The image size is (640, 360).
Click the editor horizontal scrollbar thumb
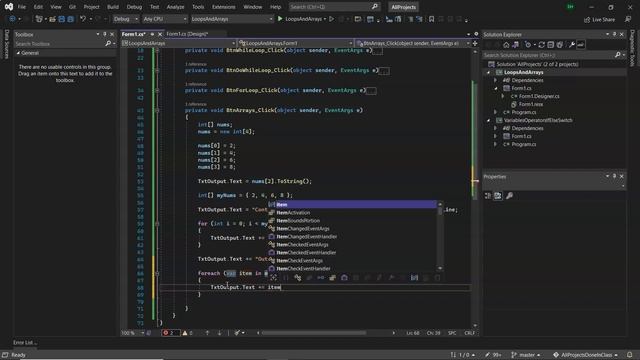pyautogui.click(x=313, y=333)
